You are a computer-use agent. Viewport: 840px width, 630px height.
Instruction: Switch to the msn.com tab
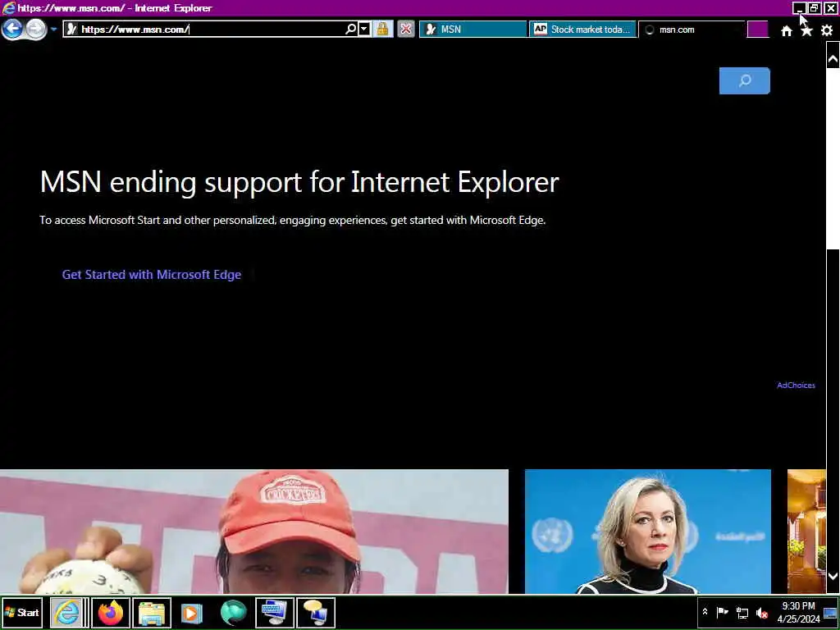pos(692,30)
